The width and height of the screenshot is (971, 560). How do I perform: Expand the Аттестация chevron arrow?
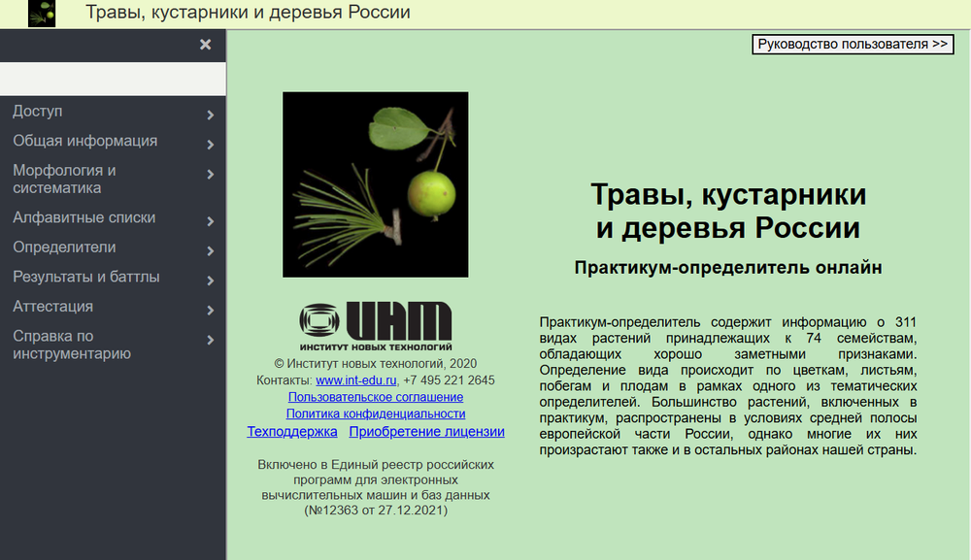point(211,311)
